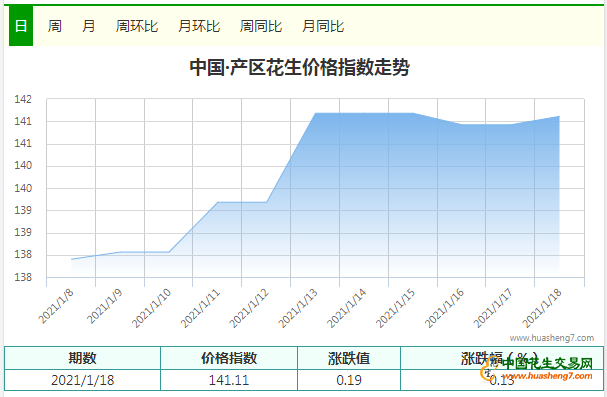
Task: Click the 价格指数 table header
Action: tap(229, 358)
